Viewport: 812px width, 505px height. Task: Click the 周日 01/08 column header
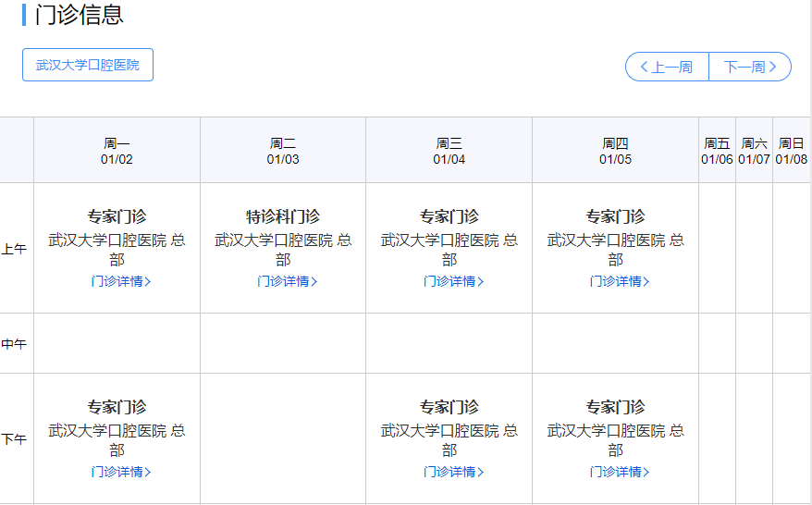(792, 151)
